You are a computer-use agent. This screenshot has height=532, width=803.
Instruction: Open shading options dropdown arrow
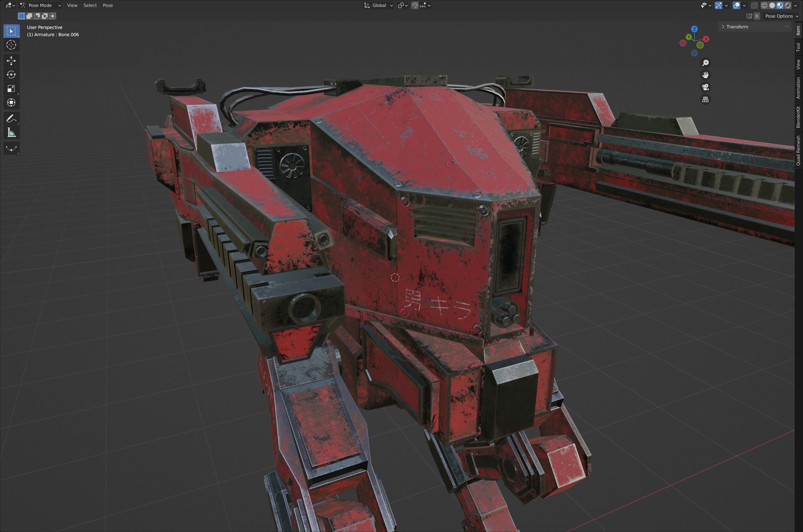tap(795, 5)
